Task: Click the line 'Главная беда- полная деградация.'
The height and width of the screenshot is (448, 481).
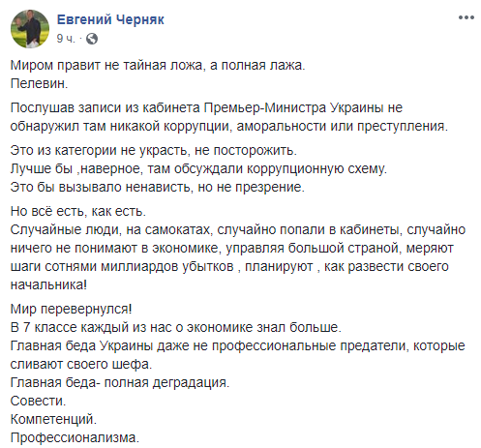Action: [120, 383]
